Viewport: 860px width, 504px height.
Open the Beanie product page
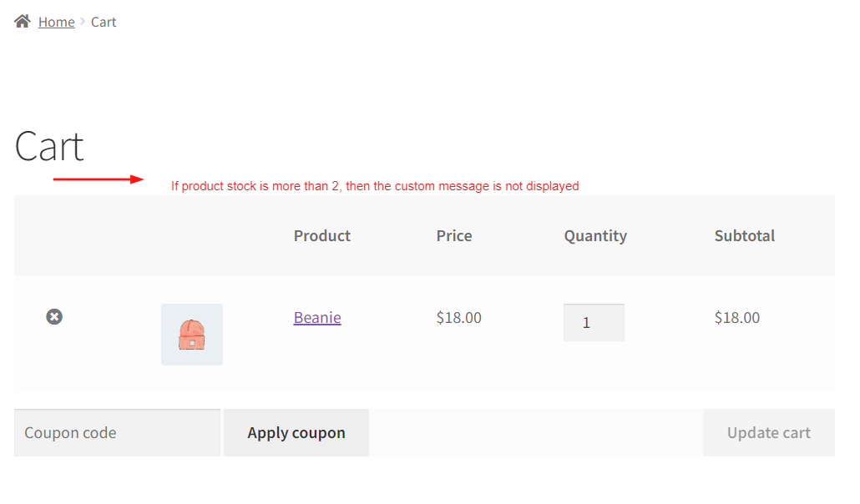[x=316, y=317]
